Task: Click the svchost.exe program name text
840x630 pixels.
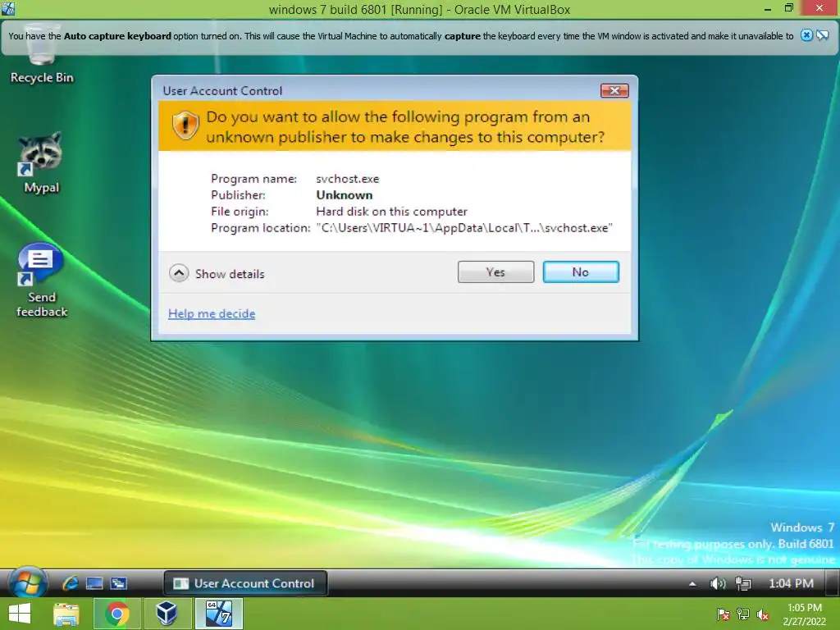Action: click(x=348, y=178)
